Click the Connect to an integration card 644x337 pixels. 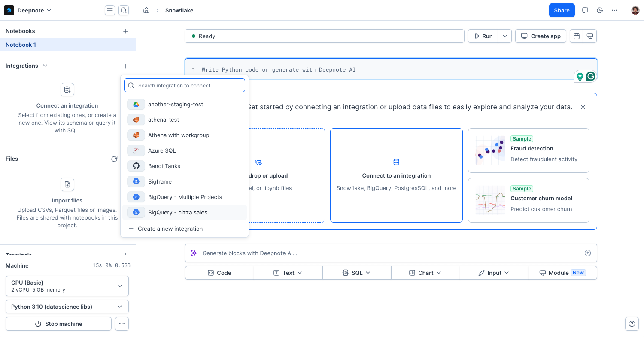[396, 175]
